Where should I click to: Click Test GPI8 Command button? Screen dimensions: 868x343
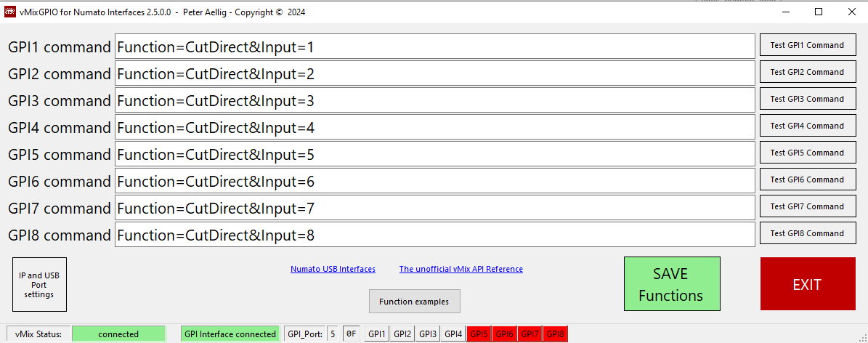click(808, 233)
